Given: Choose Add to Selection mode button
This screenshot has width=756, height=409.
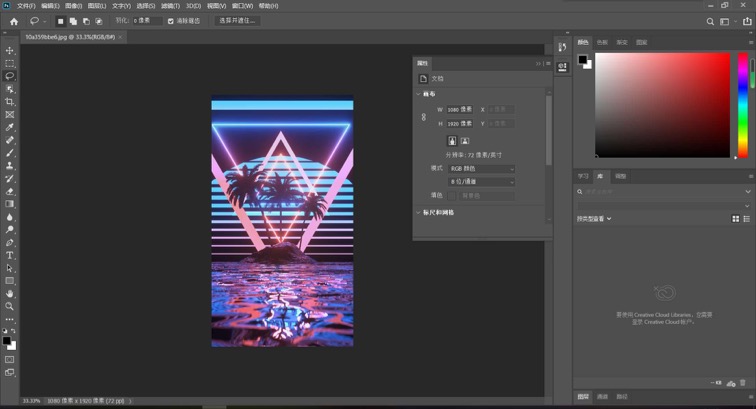Looking at the screenshot, I should tap(73, 21).
